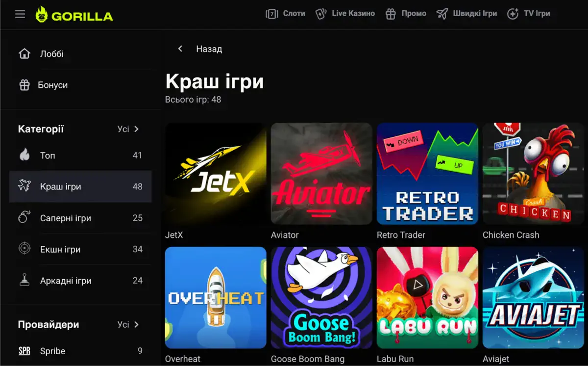Go to Лоббі in the sidebar
This screenshot has width=588, height=366.
[x=80, y=53]
